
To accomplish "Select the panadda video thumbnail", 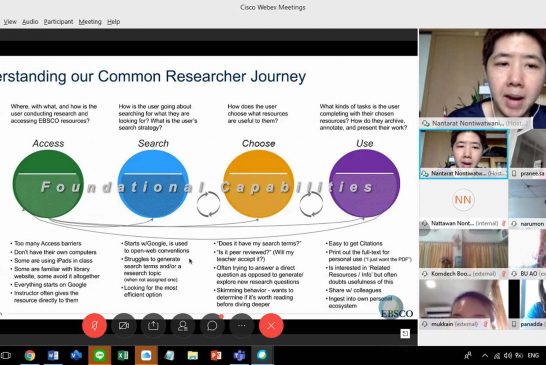I will pos(528,304).
